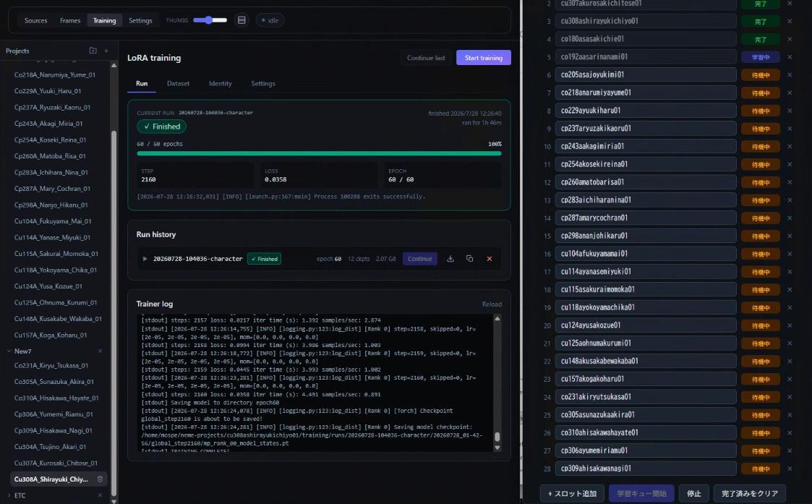Switch to the Dataset tab

click(178, 83)
